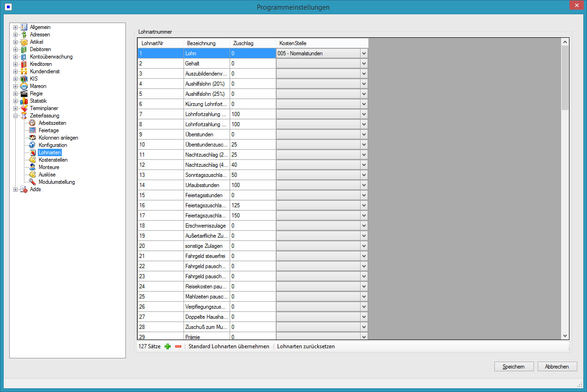
Task: Click the Feiertage calendar icon
Action: coord(32,130)
